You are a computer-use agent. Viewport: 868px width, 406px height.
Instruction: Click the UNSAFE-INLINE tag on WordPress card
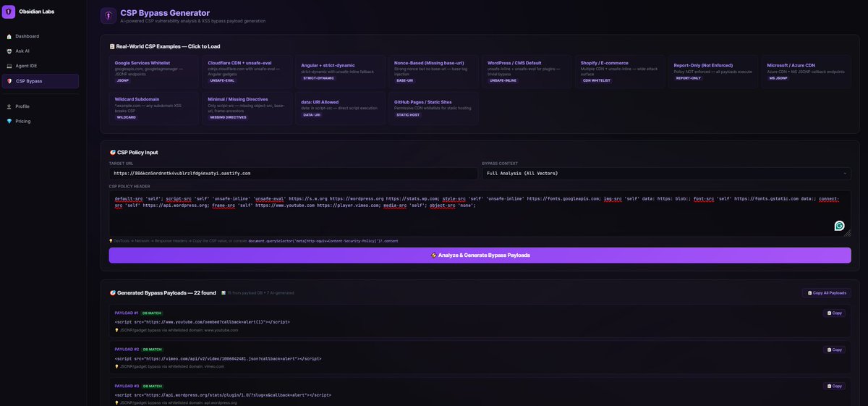(503, 80)
